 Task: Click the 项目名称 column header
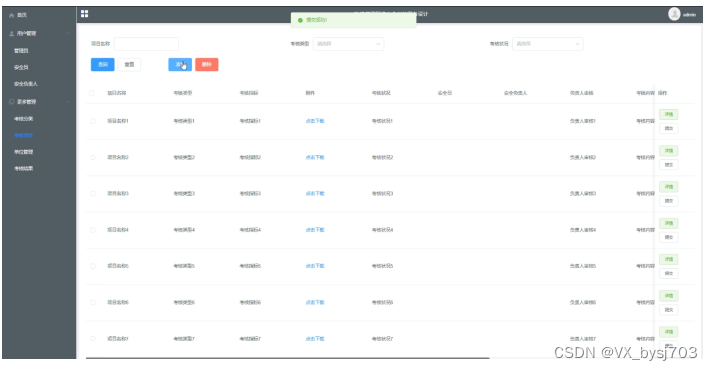[x=116, y=93]
